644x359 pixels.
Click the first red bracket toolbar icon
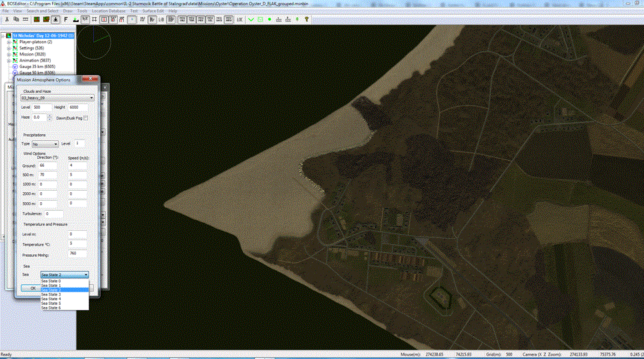pyautogui.click(x=104, y=19)
